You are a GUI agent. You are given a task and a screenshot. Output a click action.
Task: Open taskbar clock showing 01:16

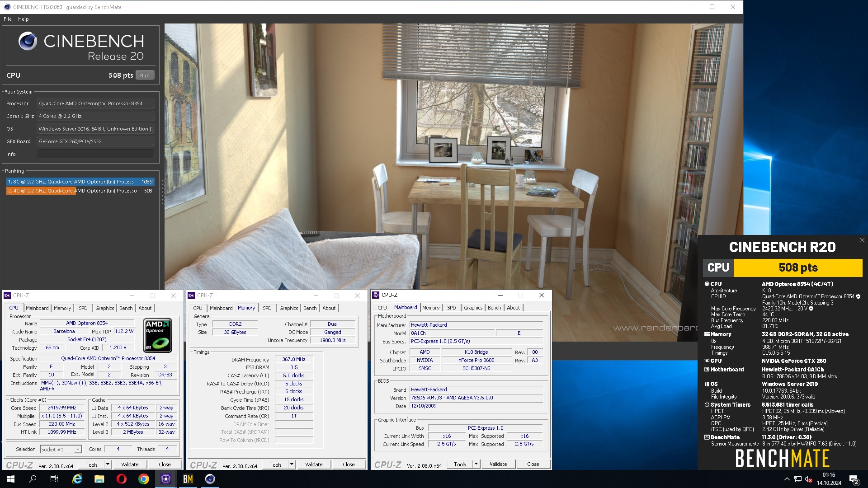(829, 479)
